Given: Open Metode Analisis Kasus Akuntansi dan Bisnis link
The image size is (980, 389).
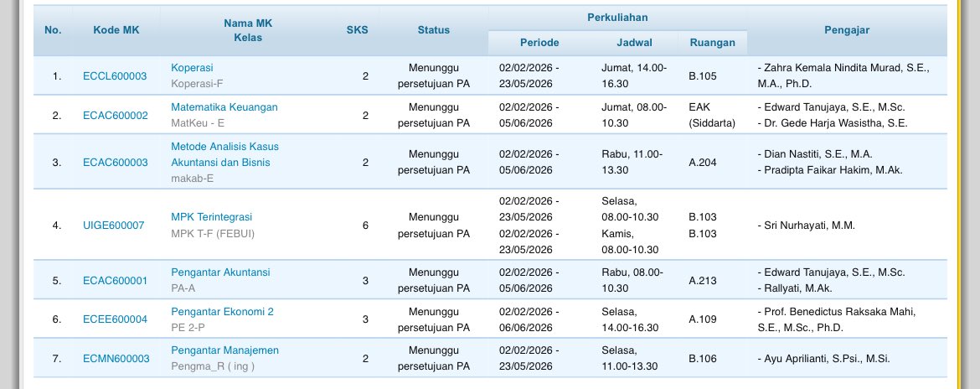Looking at the screenshot, I should (x=225, y=154).
